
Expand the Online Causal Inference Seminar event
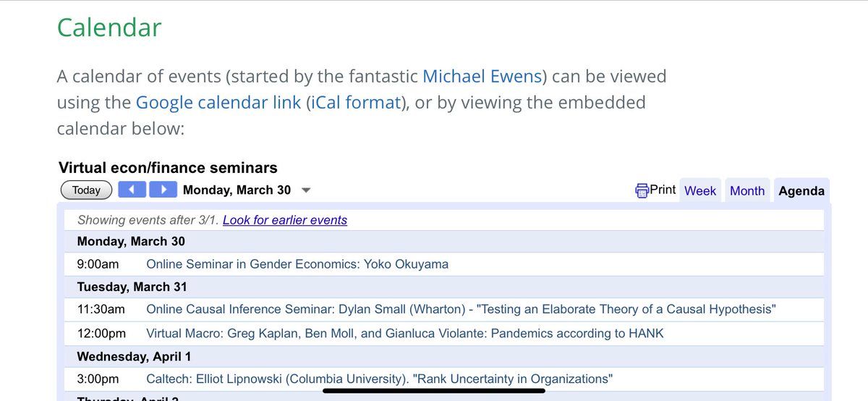coord(461,309)
